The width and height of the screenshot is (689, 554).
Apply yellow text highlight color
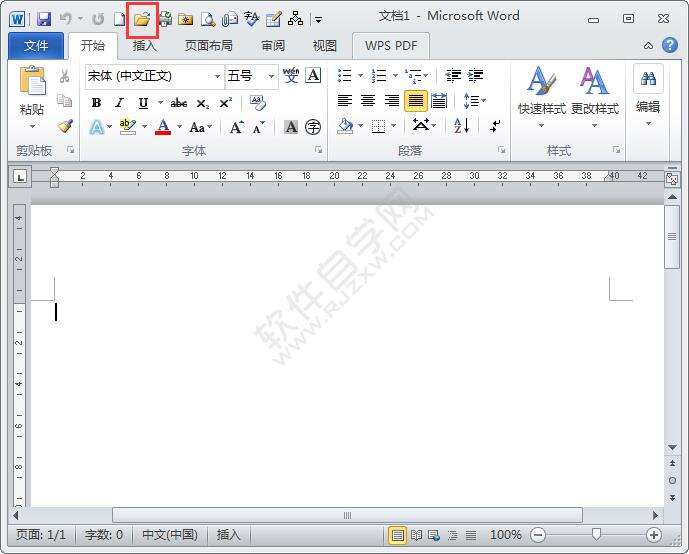point(128,127)
